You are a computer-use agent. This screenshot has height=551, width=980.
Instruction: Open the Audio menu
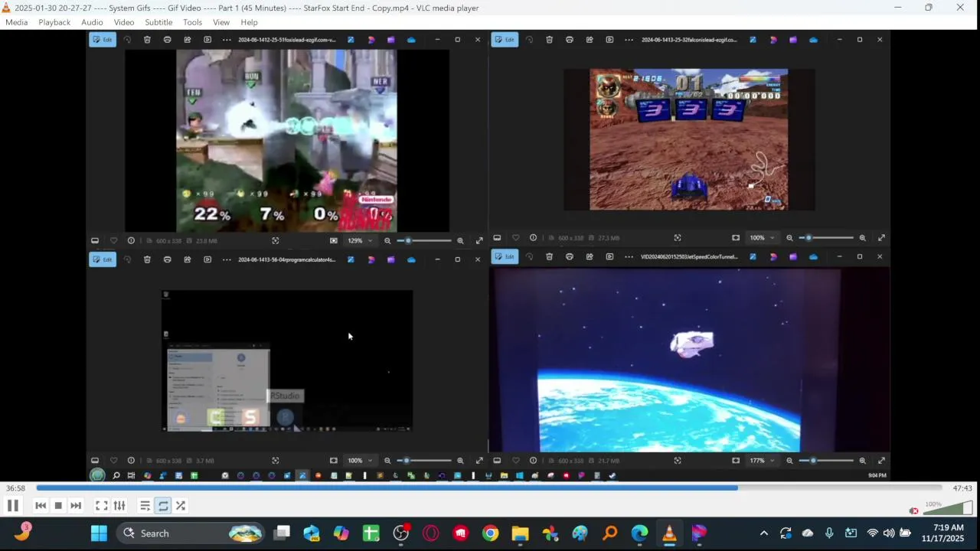tap(92, 22)
